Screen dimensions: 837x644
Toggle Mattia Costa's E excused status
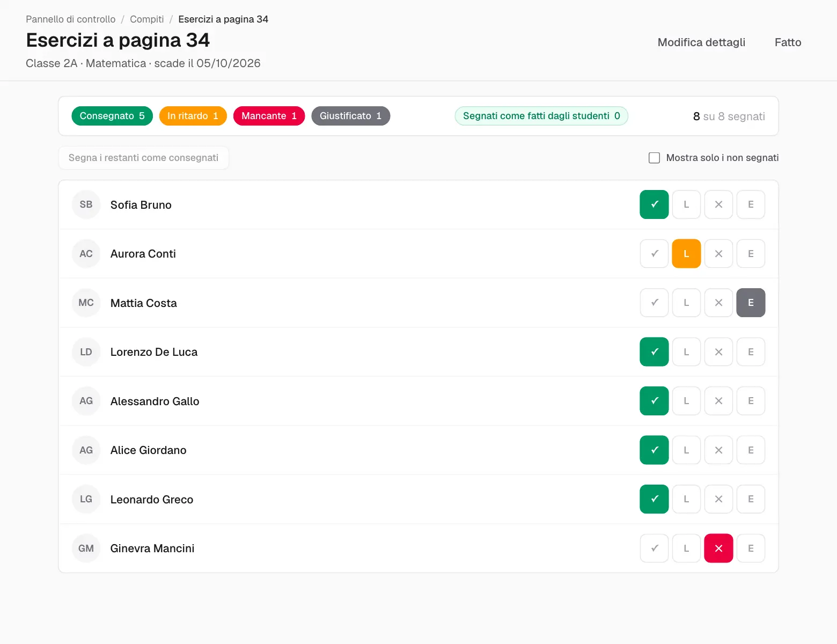click(751, 303)
